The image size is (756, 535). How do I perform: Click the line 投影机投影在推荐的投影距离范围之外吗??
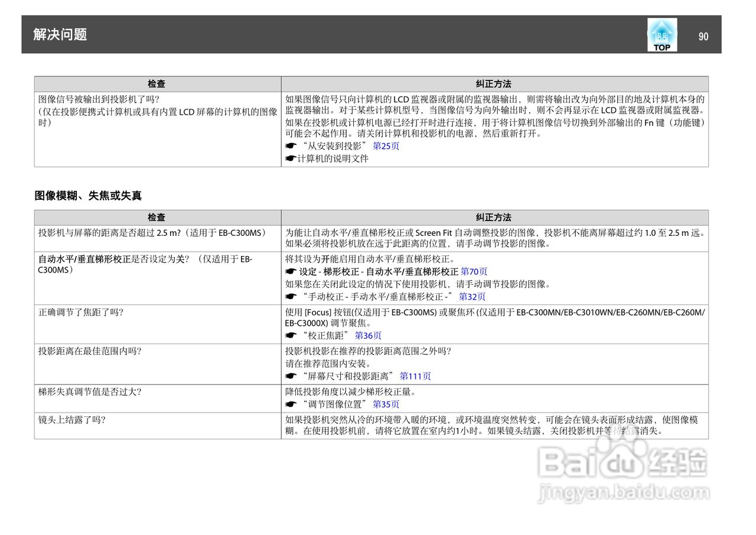[x=369, y=351]
